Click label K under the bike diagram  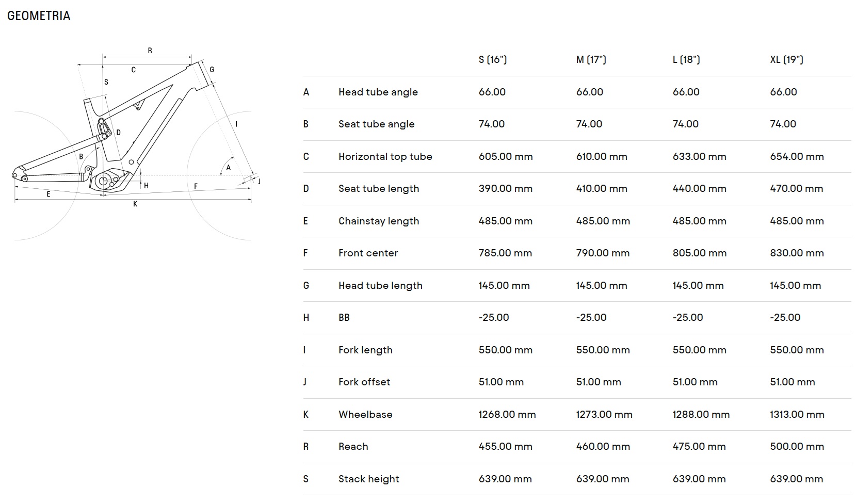tap(135, 204)
